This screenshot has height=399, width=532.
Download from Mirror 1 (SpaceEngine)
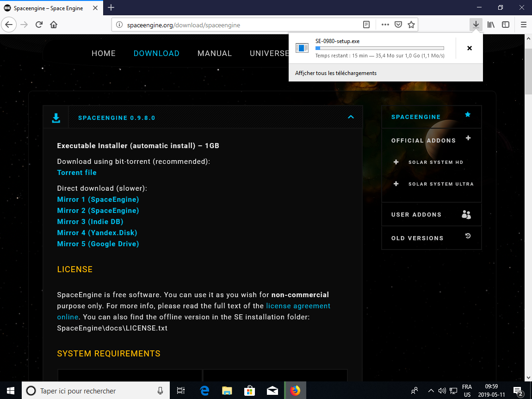point(98,199)
